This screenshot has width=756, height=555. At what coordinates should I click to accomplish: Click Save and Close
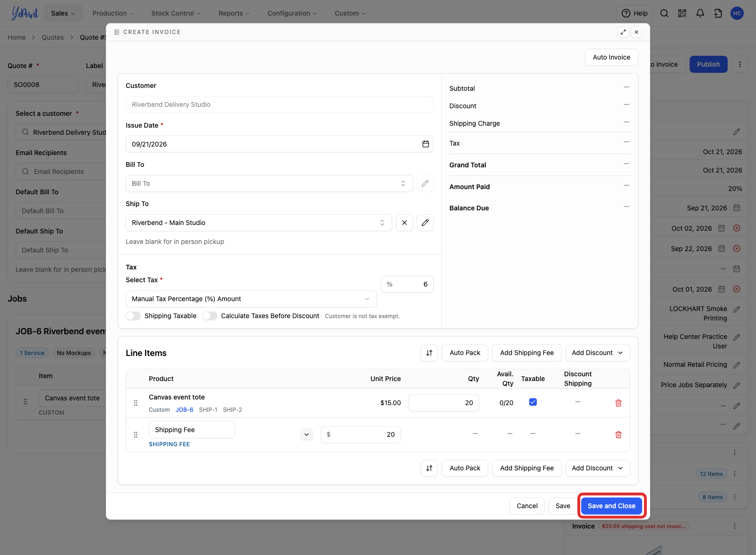(x=611, y=506)
